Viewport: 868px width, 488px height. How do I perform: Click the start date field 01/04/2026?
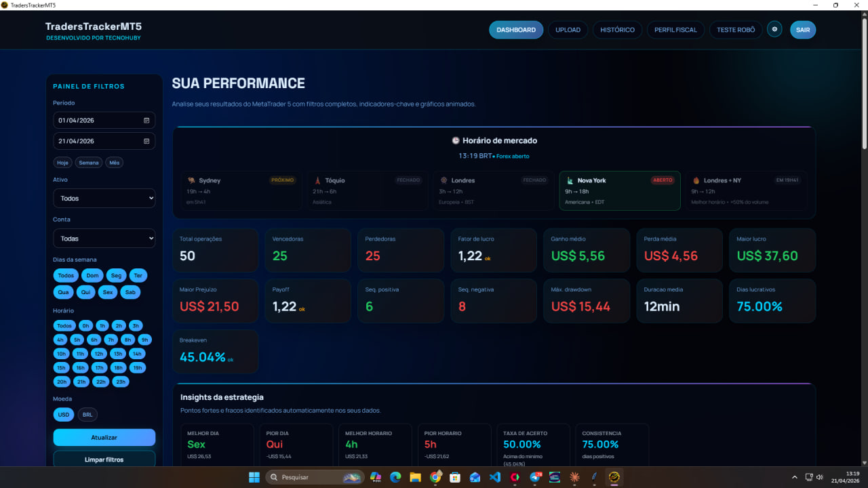pyautogui.click(x=104, y=121)
